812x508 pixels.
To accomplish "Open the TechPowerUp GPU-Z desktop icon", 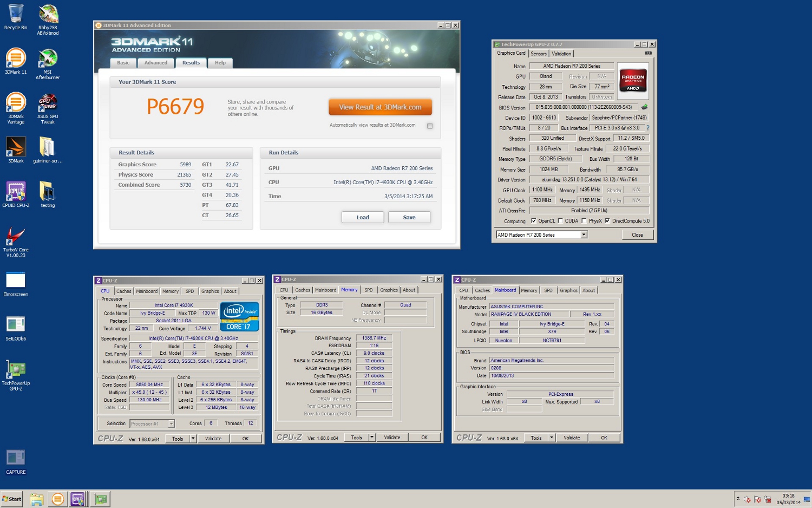I will (16, 374).
